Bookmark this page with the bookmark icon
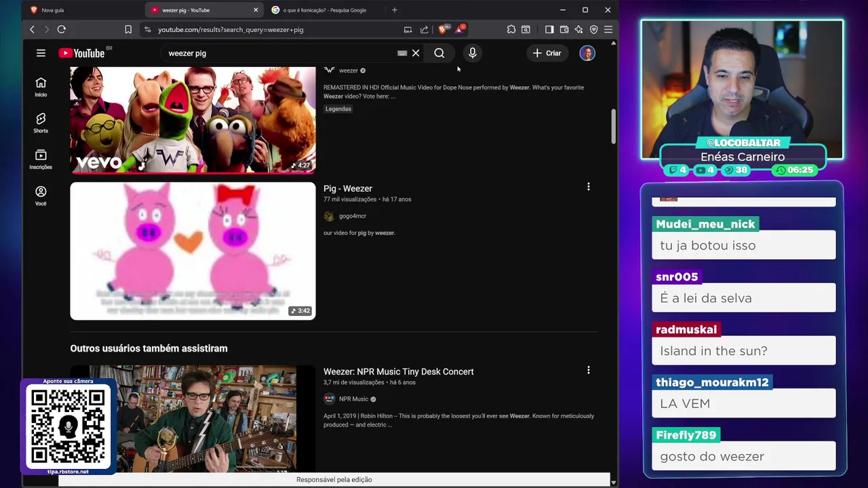The image size is (868, 488). coord(128,29)
